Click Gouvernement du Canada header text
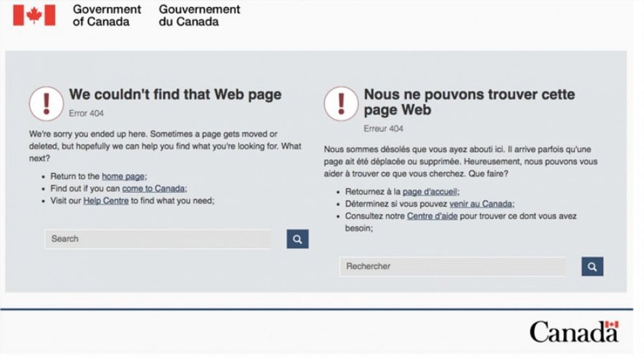 (x=199, y=15)
